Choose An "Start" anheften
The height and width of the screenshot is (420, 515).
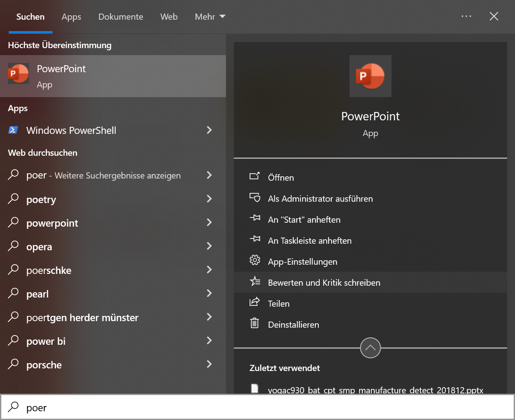[370, 219]
